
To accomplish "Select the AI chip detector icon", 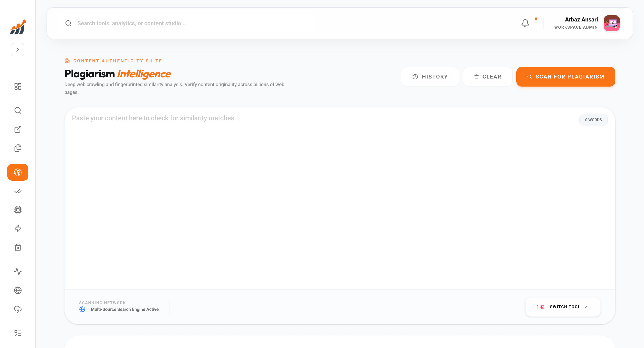I will 17,210.
